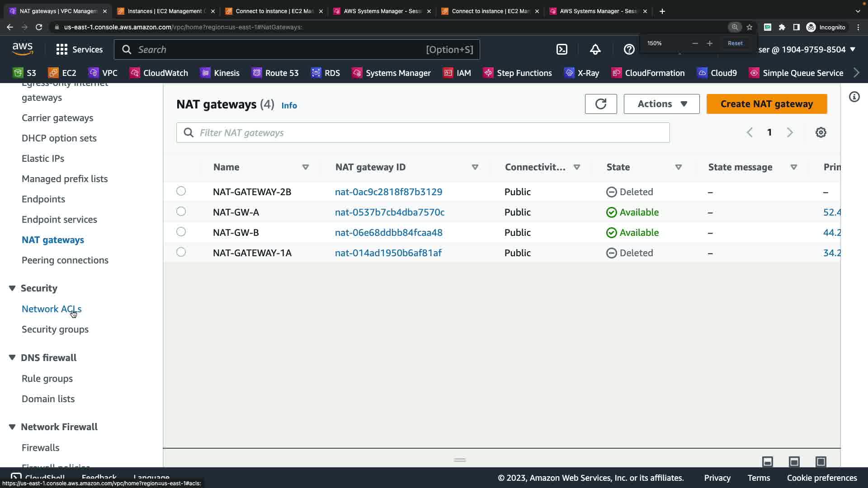Viewport: 868px width, 488px height.
Task: Collapse the DNS firewall section
Action: 12,358
